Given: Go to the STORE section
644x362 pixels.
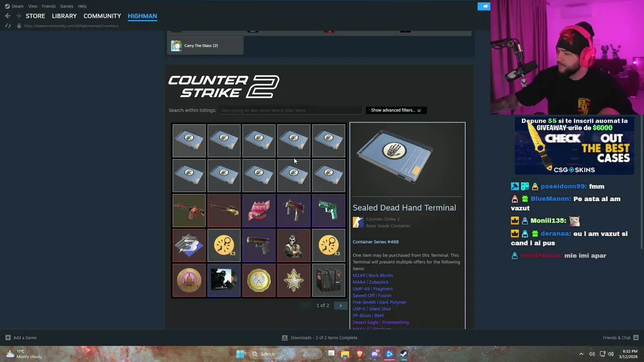Looking at the screenshot, I should coord(35,16).
